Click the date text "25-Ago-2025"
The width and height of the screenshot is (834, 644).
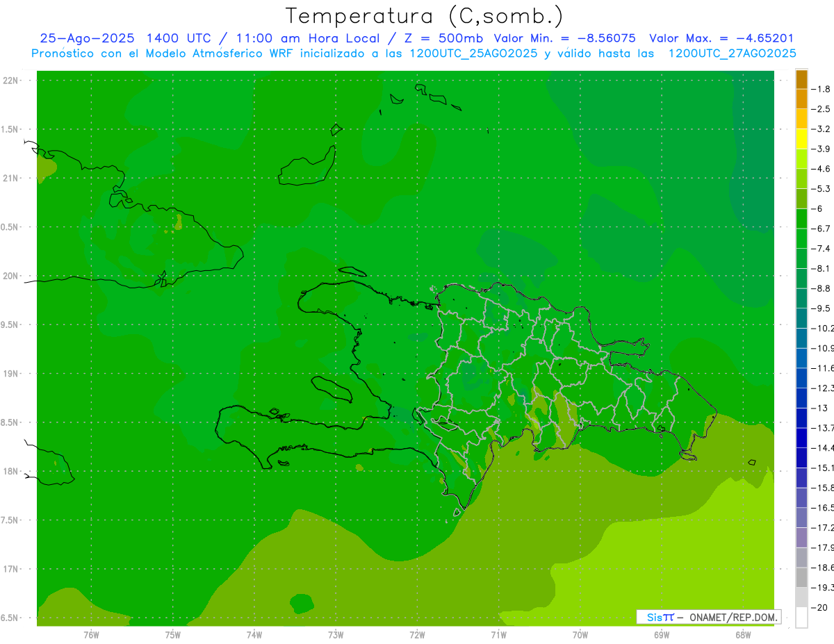[x=87, y=38]
